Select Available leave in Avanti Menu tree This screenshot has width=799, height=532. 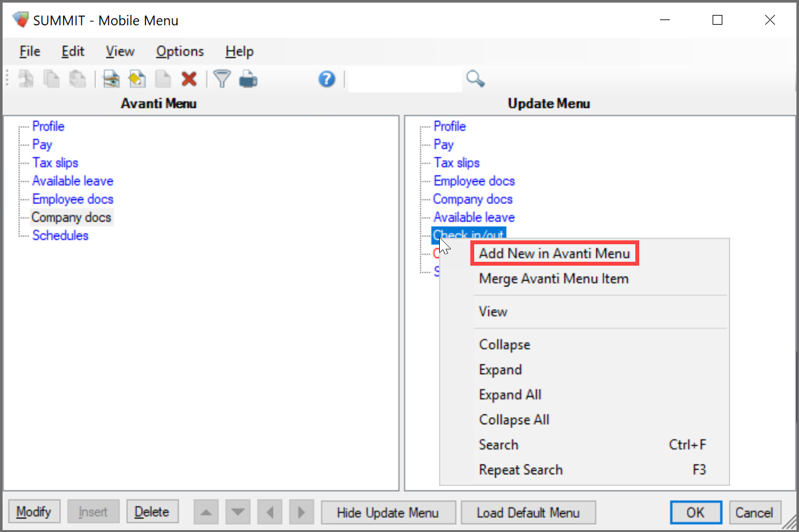(x=73, y=181)
